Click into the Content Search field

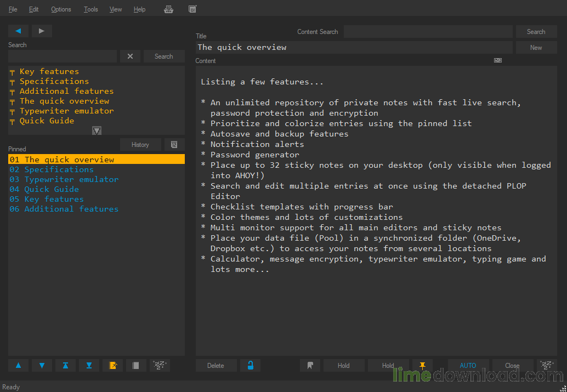428,32
